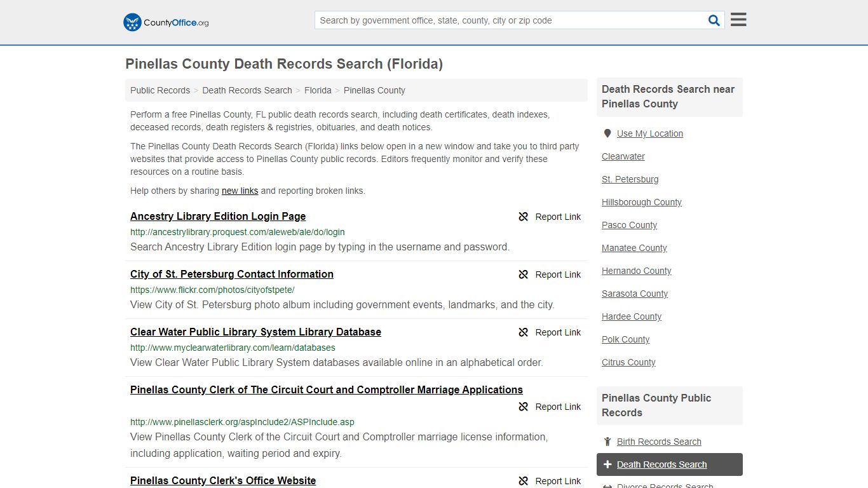Go to Florida breadcrumb
The width and height of the screenshot is (868, 488).
pos(318,90)
